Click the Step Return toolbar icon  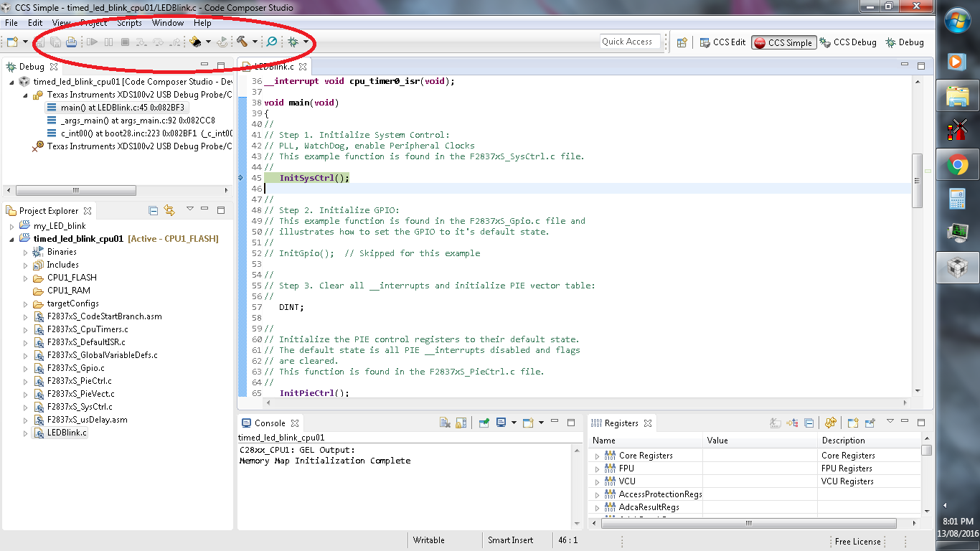174,42
